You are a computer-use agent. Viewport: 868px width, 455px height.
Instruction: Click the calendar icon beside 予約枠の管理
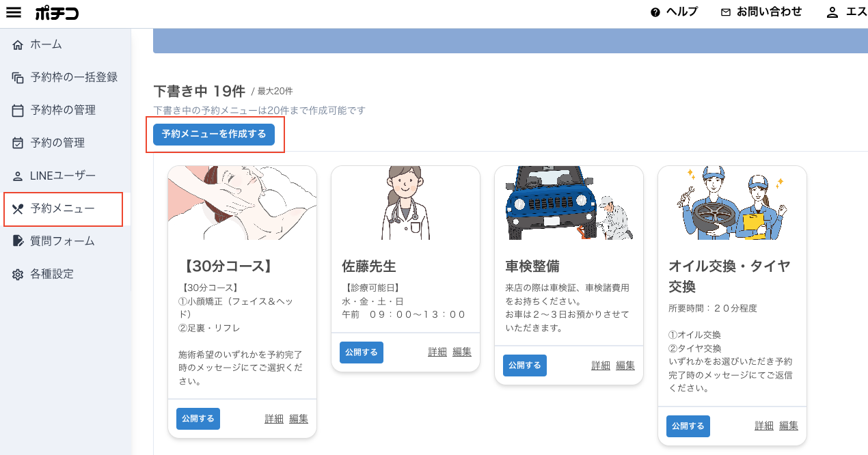18,111
